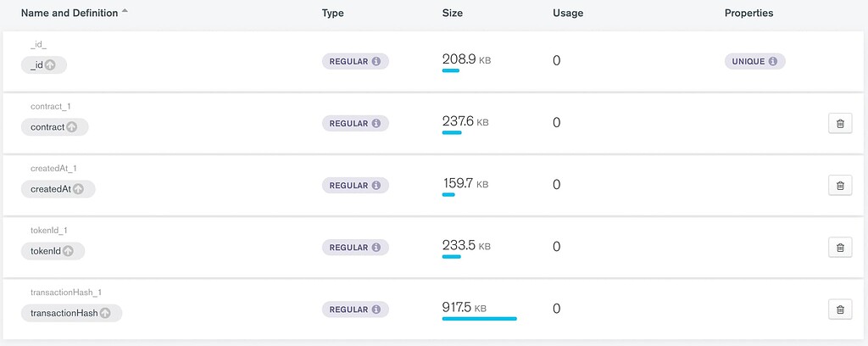Click info icon on _id REGULAR badge
This screenshot has width=868, height=346.
coord(378,62)
